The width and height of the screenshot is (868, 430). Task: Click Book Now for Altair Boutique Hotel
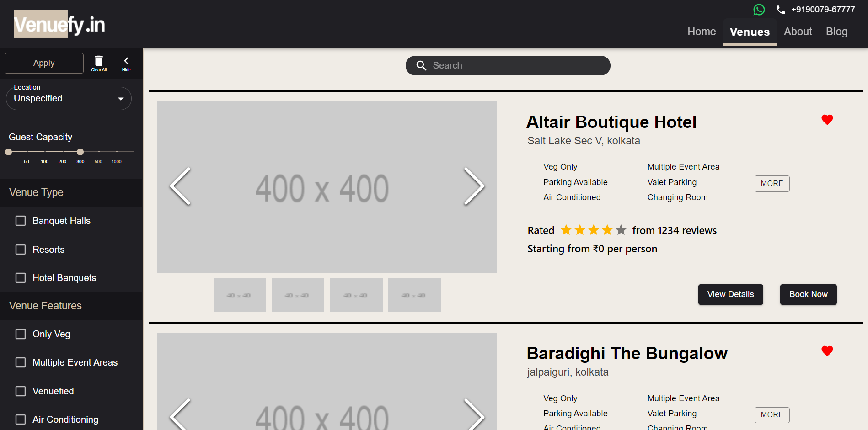pyautogui.click(x=809, y=294)
